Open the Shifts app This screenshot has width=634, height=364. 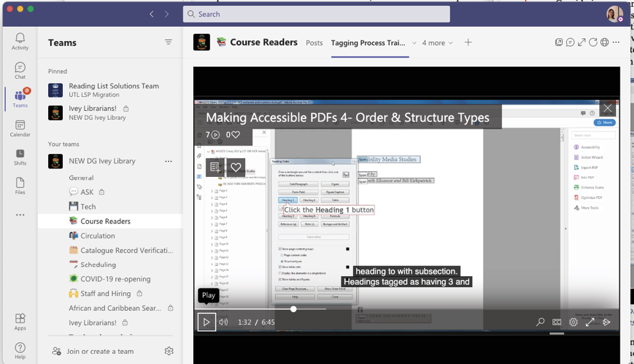click(x=20, y=157)
